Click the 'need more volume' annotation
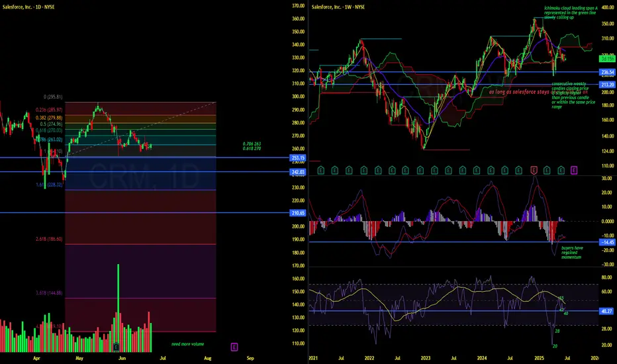617x364 pixels. [188, 344]
